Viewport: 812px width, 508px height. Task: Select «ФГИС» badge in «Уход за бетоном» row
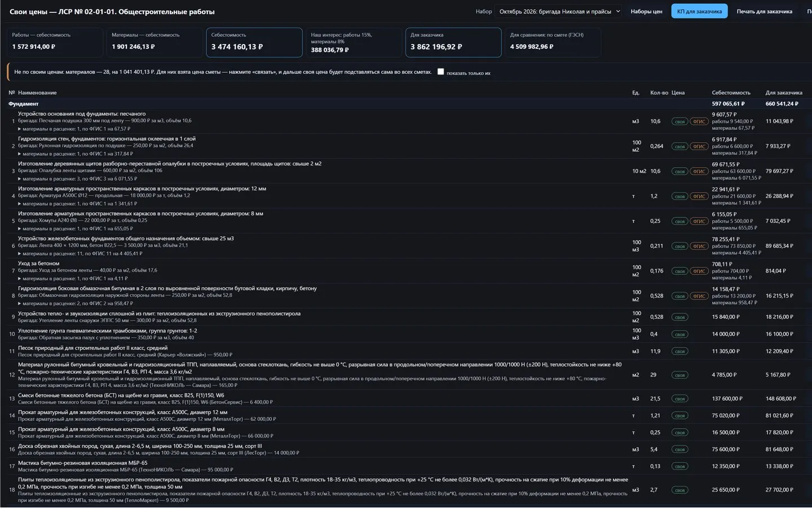(x=699, y=271)
